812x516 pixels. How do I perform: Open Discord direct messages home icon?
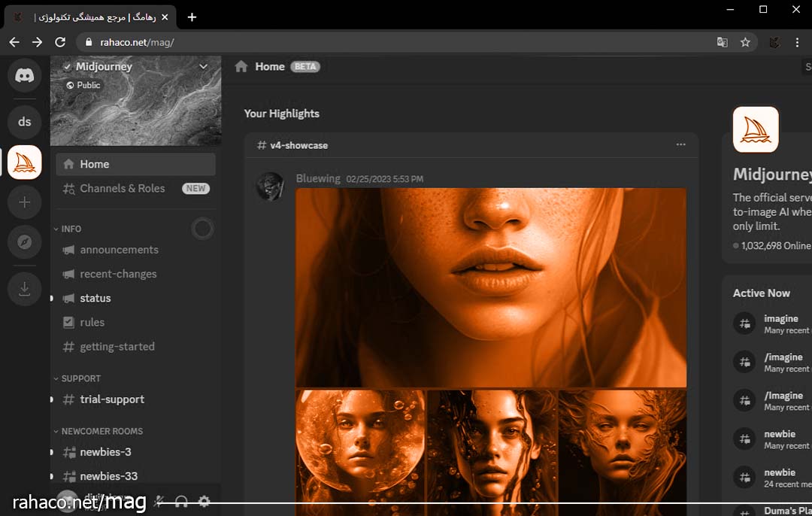click(25, 75)
